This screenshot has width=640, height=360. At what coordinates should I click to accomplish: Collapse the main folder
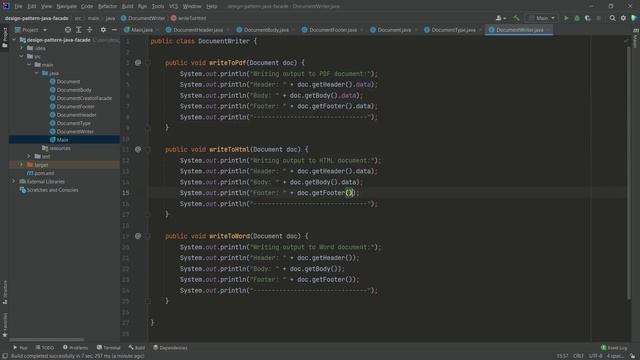(x=29, y=65)
